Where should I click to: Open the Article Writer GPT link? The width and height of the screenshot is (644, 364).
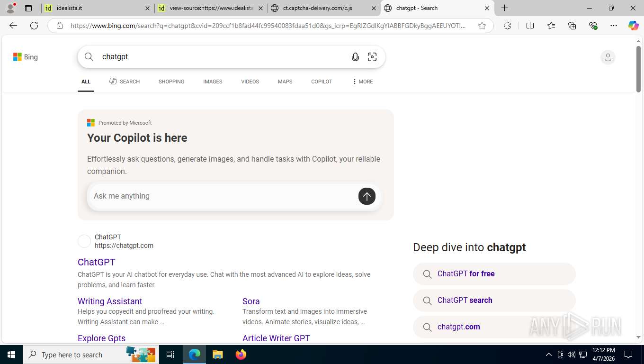coord(276,338)
